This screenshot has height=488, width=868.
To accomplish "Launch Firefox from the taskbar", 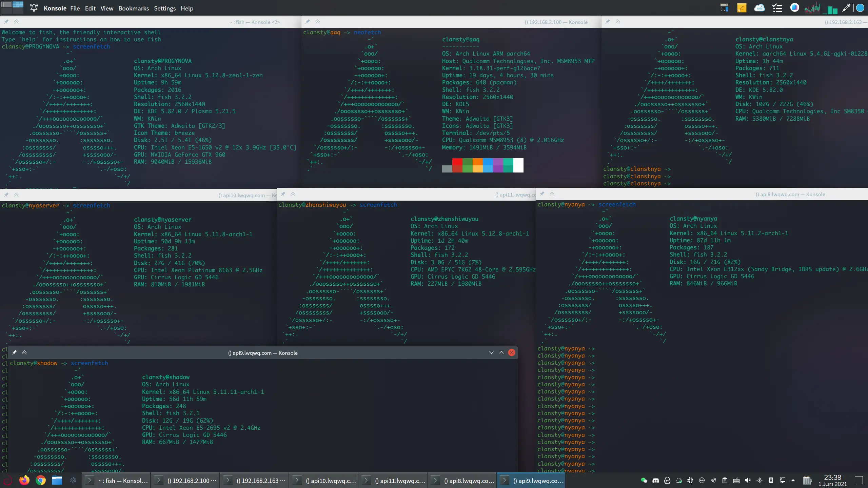I will [24, 480].
